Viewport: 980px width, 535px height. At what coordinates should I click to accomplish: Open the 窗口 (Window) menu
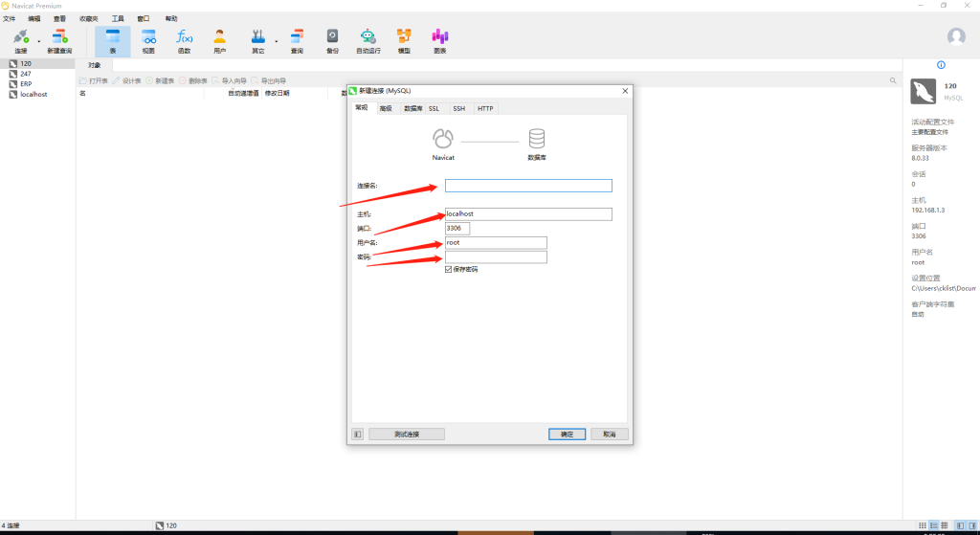click(x=144, y=19)
